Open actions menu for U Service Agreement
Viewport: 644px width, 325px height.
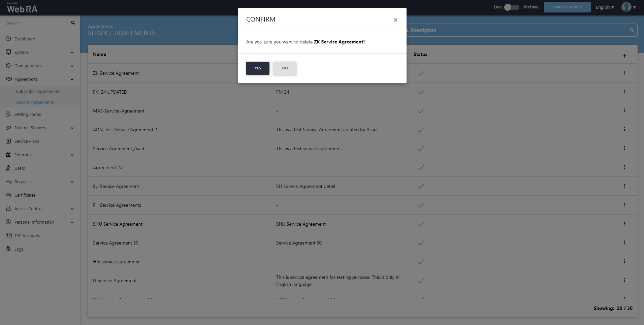(624, 280)
